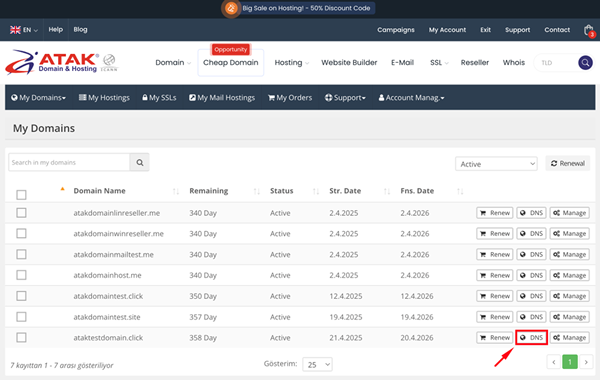Image resolution: width=600 pixels, height=380 pixels.
Task: Sort by Fns. Date column arrows
Action: point(460,191)
